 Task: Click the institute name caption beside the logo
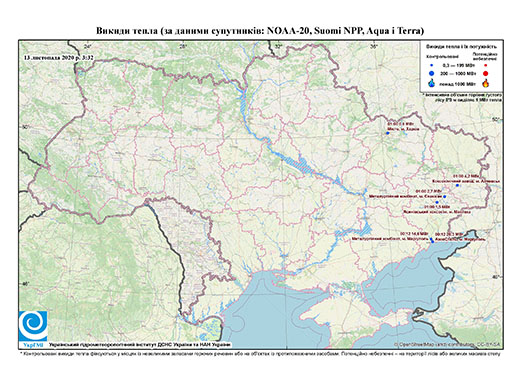tap(140, 345)
